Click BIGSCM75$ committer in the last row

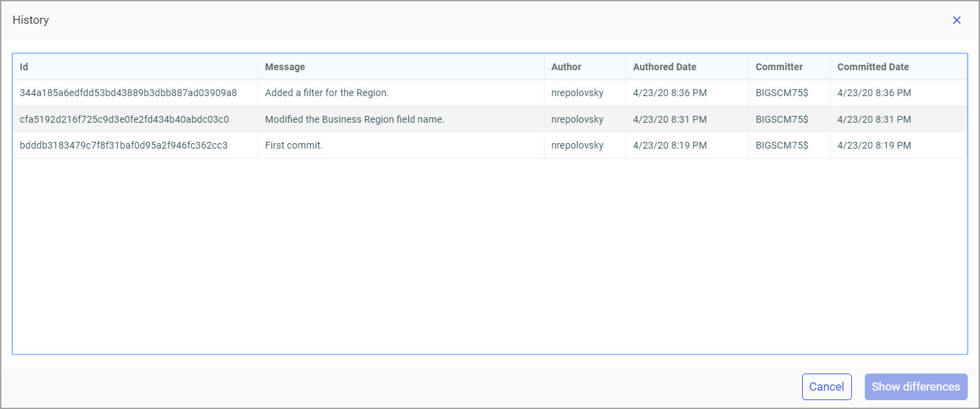point(782,145)
